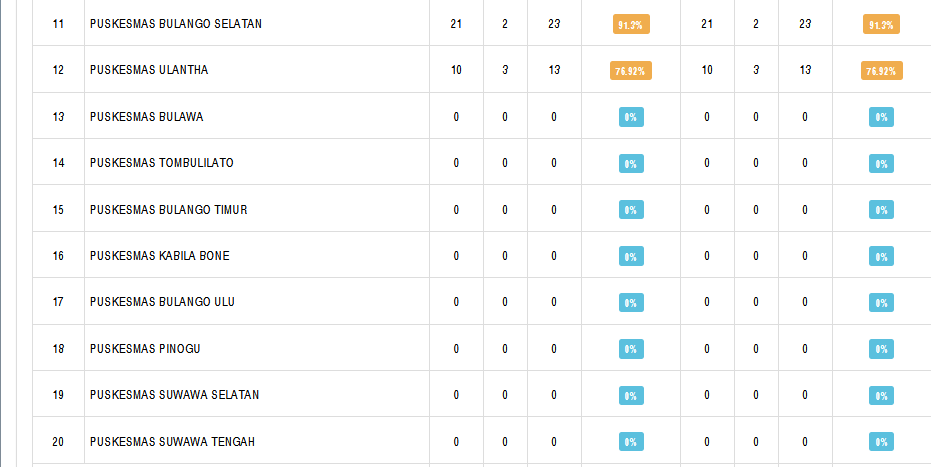
Task: Click the last 76.92% badge in Ulantha row
Action: 882,71
